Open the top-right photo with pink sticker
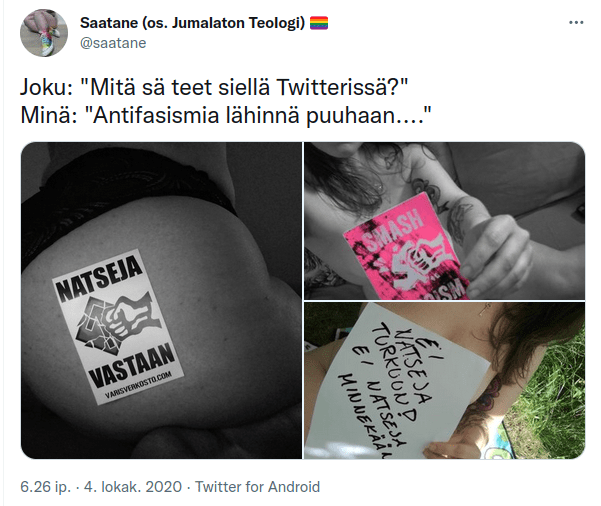 pyautogui.click(x=445, y=221)
